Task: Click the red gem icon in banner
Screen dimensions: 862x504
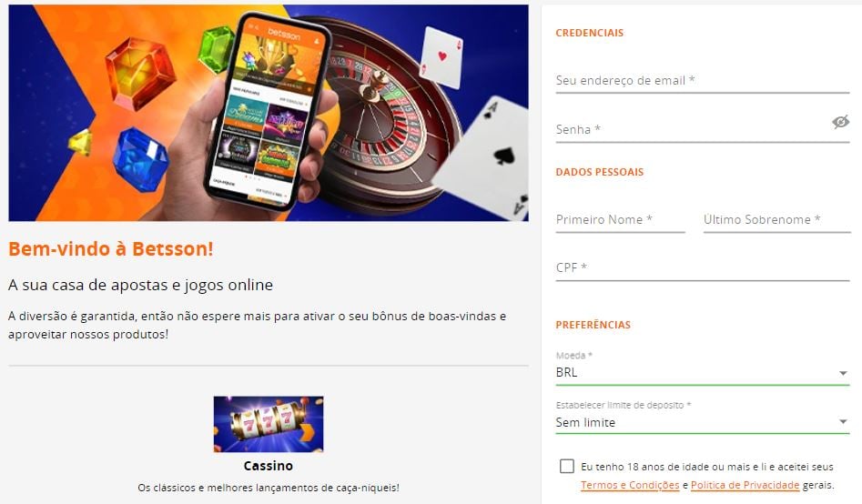Action: [141, 73]
